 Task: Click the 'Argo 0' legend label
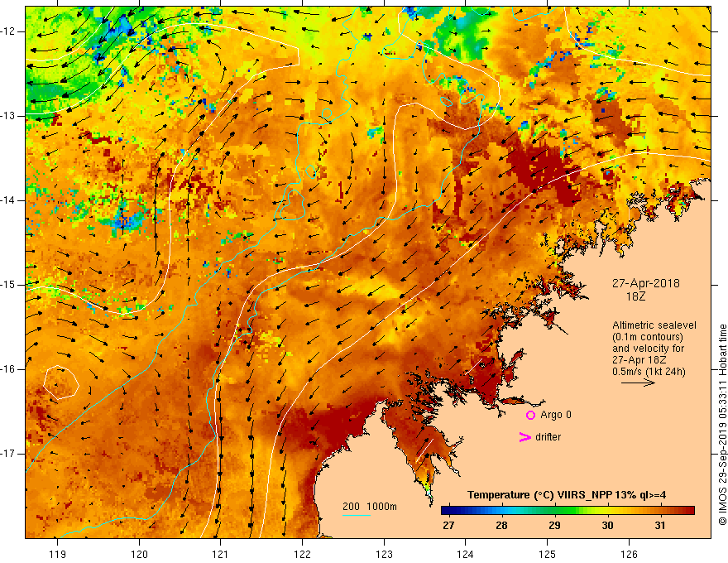click(556, 415)
